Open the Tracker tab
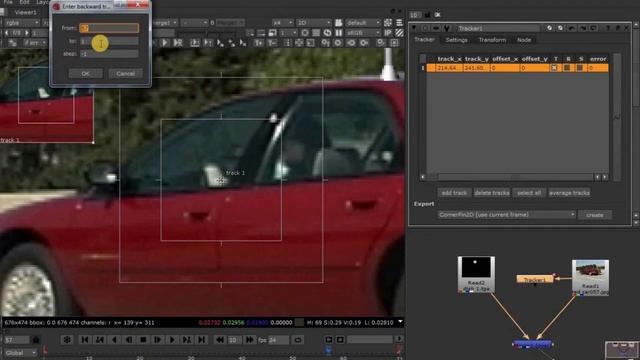Viewport: 640px width, 360px height. tap(424, 40)
